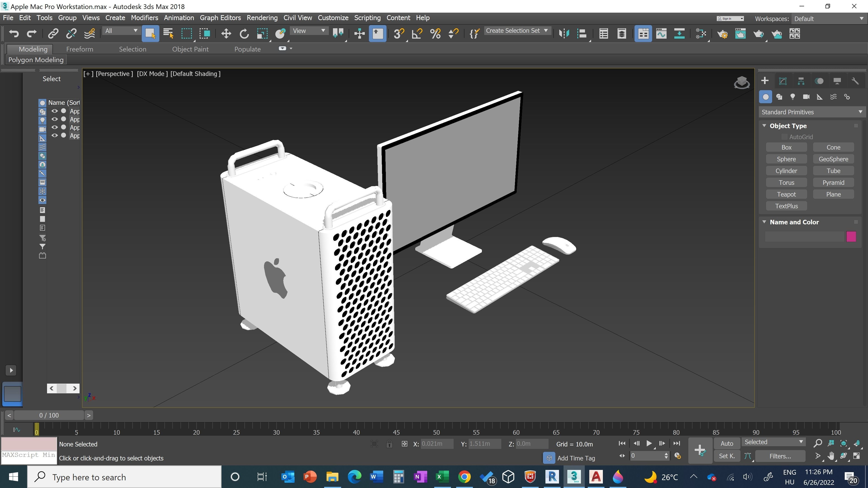Image resolution: width=868 pixels, height=488 pixels.
Task: Click the Bind to Space Warp icon
Action: (90, 34)
